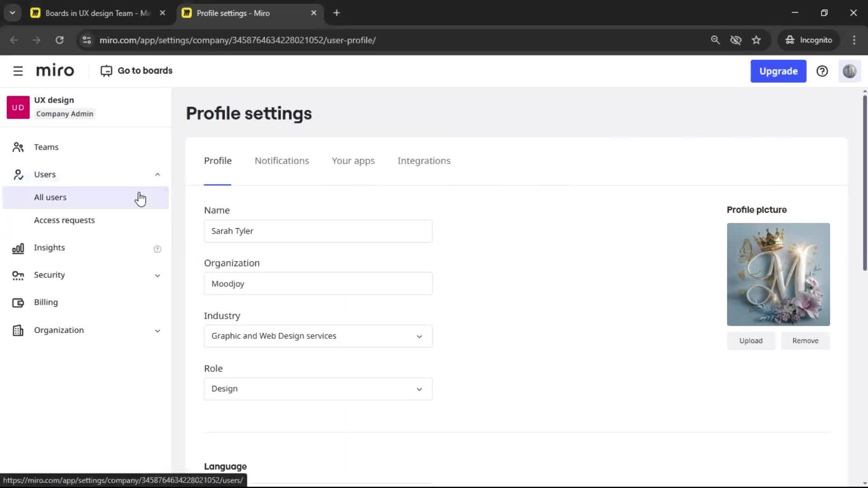
Task: Open the site information icon in the address bar
Action: 87,40
